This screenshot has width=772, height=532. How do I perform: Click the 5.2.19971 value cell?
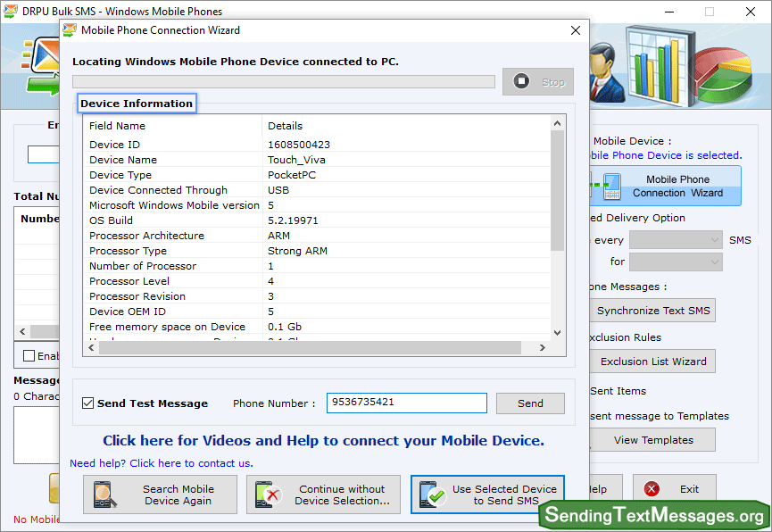pyautogui.click(x=293, y=220)
